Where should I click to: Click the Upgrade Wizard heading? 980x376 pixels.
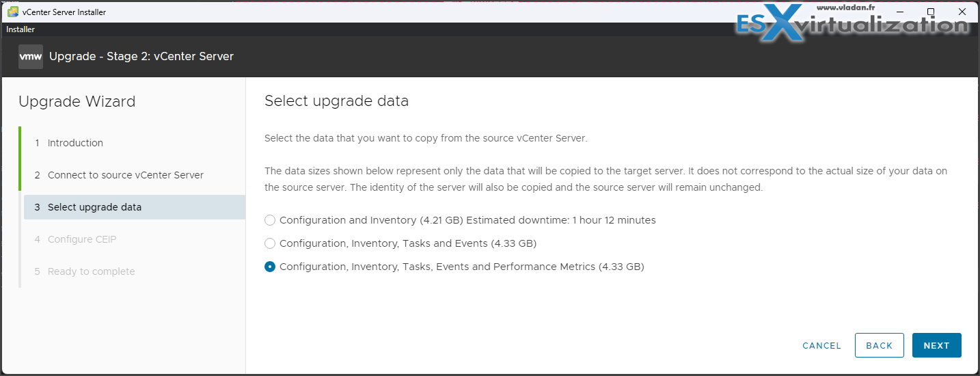pos(77,102)
